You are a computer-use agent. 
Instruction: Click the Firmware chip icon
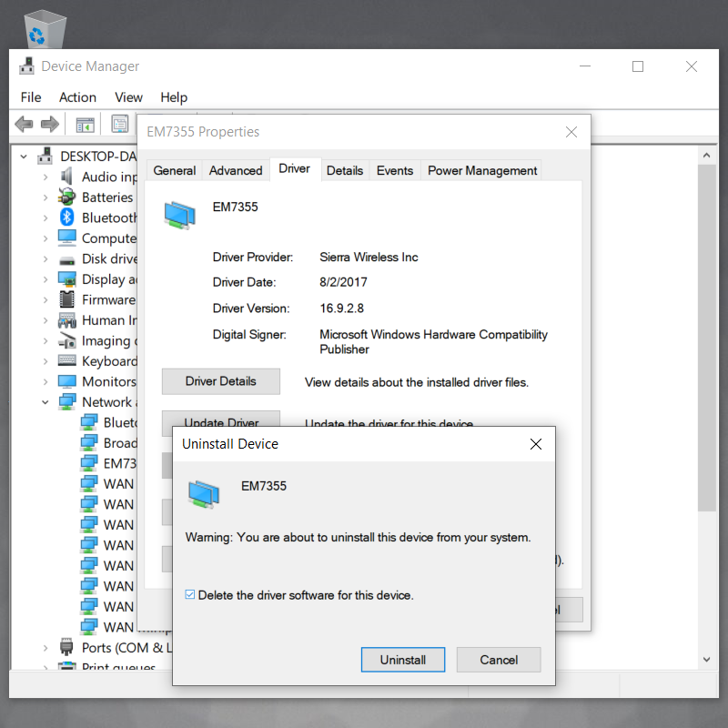pos(67,299)
